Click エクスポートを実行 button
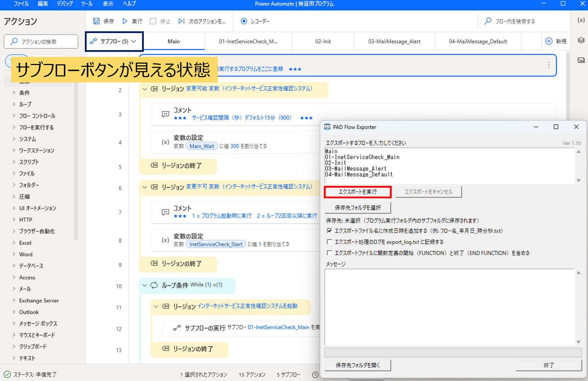The height and width of the screenshot is (381, 588). 358,192
